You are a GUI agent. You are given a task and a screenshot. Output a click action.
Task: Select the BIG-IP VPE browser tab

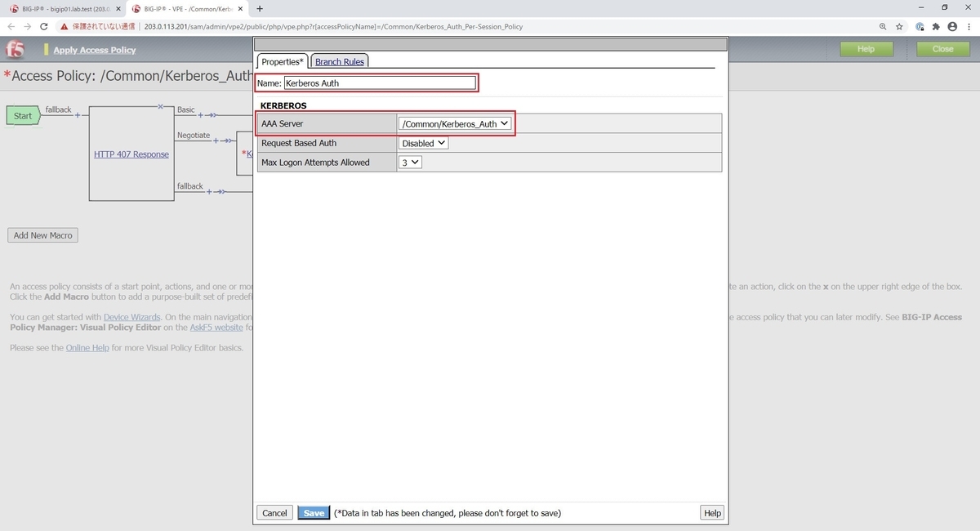click(x=186, y=8)
